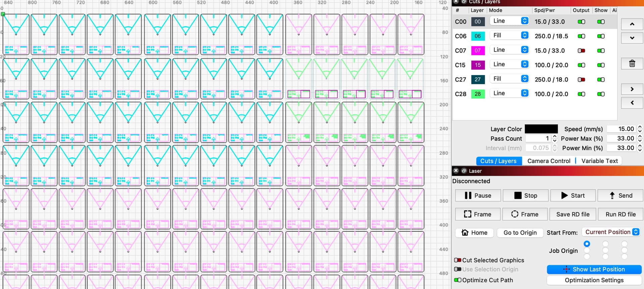Click the rubber-band circle Frame button
This screenshot has width=644, height=289.
coord(525,214)
